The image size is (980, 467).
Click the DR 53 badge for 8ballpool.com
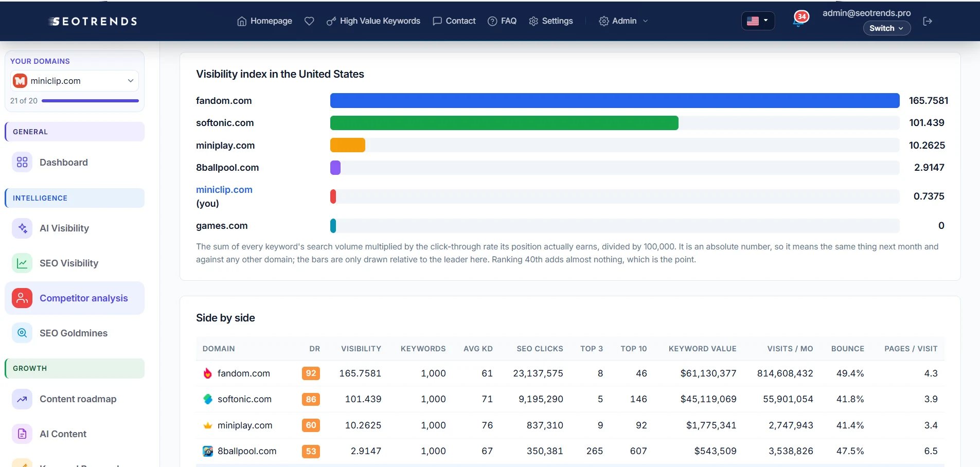coord(311,451)
